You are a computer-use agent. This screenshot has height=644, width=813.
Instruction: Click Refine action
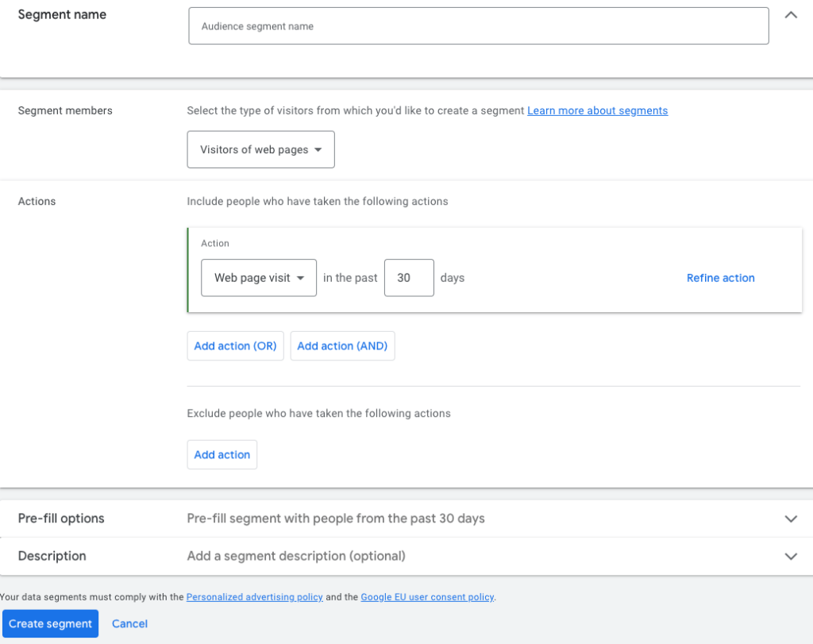(720, 278)
